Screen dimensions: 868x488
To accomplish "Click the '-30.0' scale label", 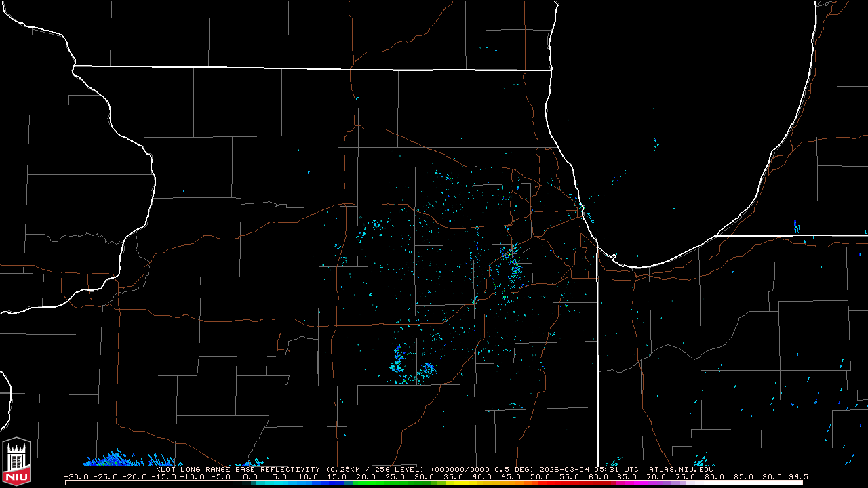I will pos(77,476).
